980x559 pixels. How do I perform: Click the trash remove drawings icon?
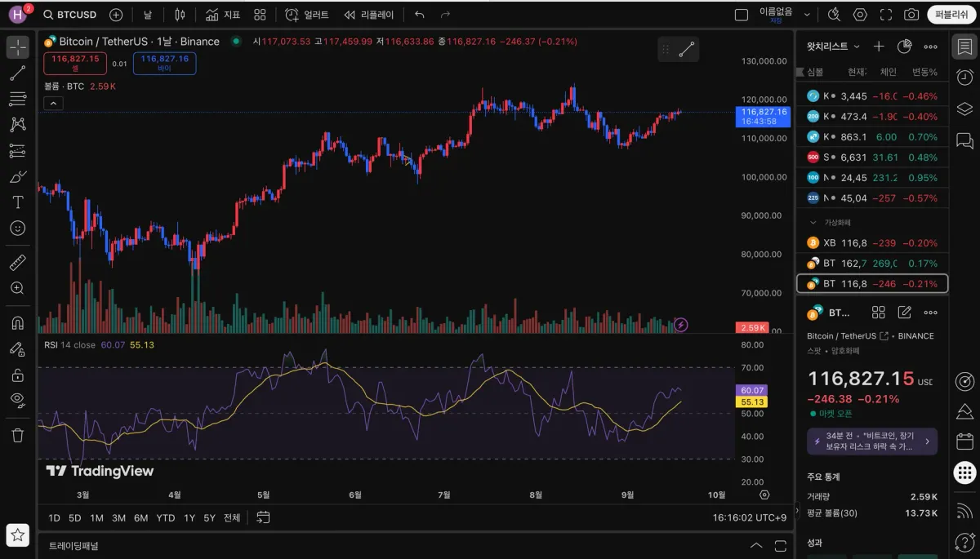(17, 435)
